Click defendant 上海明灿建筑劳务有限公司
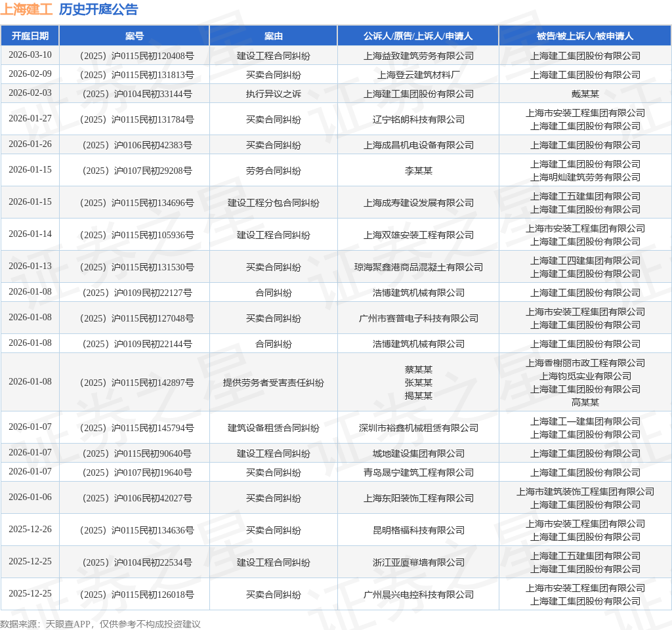This screenshot has height=630, width=672. 585,177
